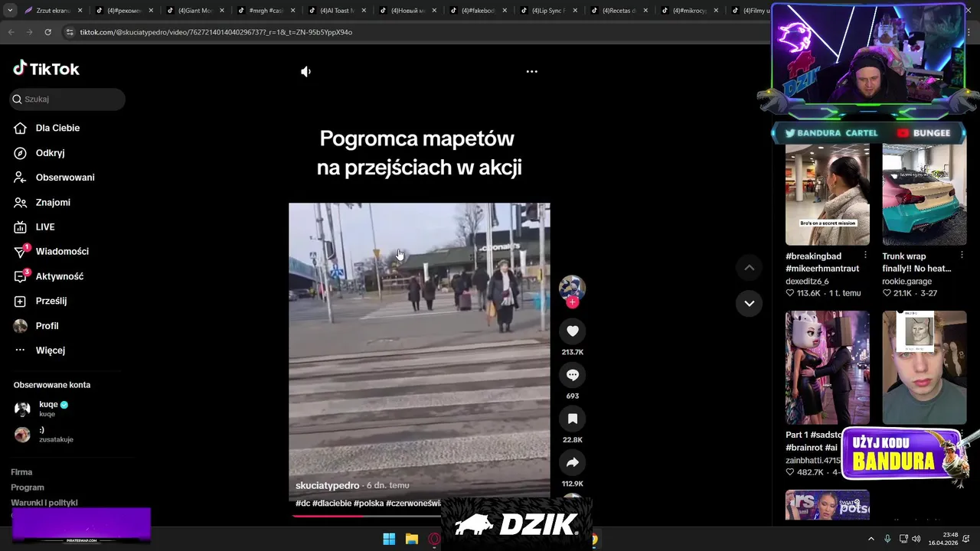Follow creator using red plus badge
980x551 pixels.
click(572, 302)
